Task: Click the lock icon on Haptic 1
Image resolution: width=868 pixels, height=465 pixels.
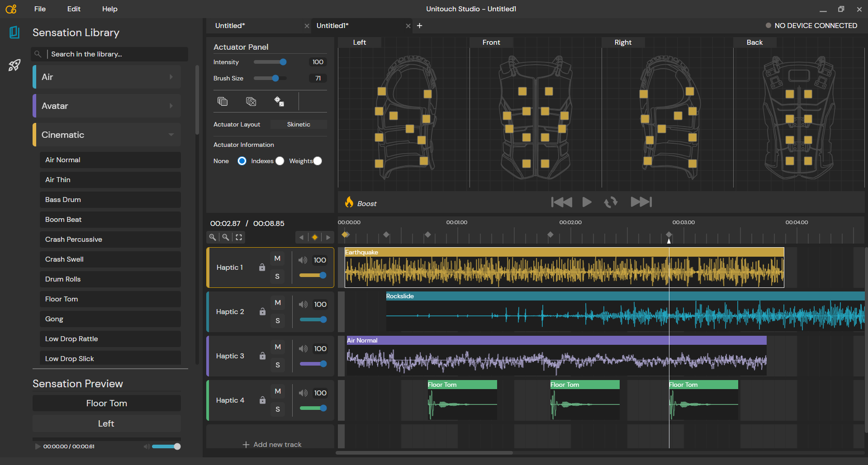Action: 262,268
